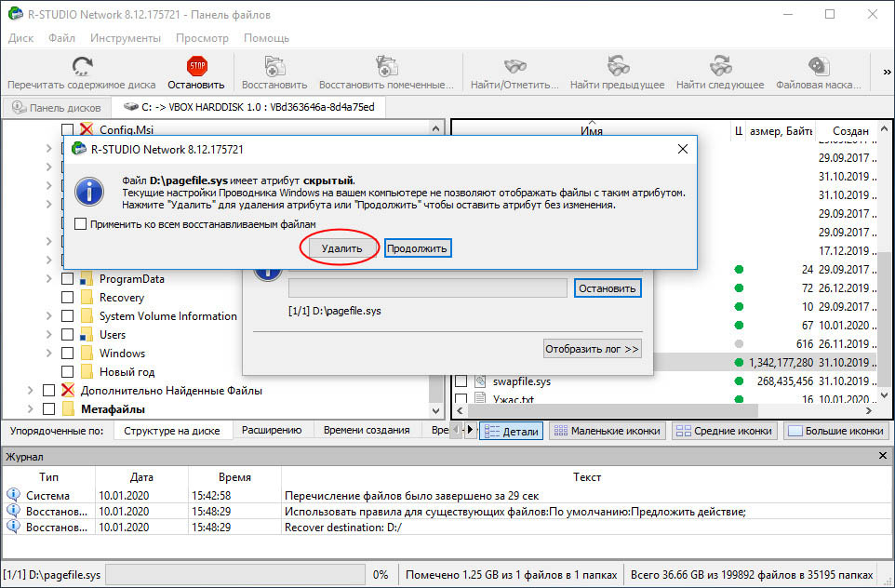
Task: Click the file list horizontal scrollbar
Action: pos(612,411)
